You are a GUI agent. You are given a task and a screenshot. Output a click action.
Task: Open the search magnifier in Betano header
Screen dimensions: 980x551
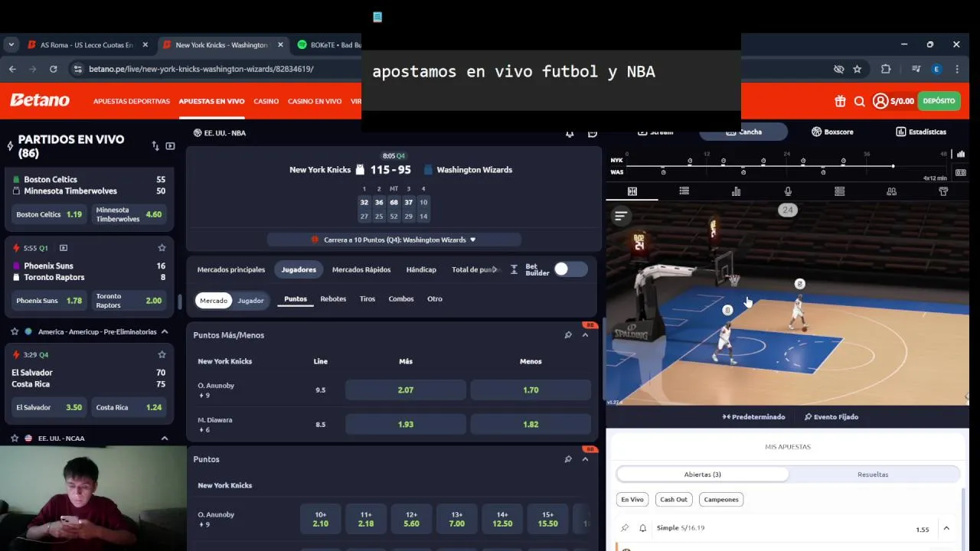point(859,101)
